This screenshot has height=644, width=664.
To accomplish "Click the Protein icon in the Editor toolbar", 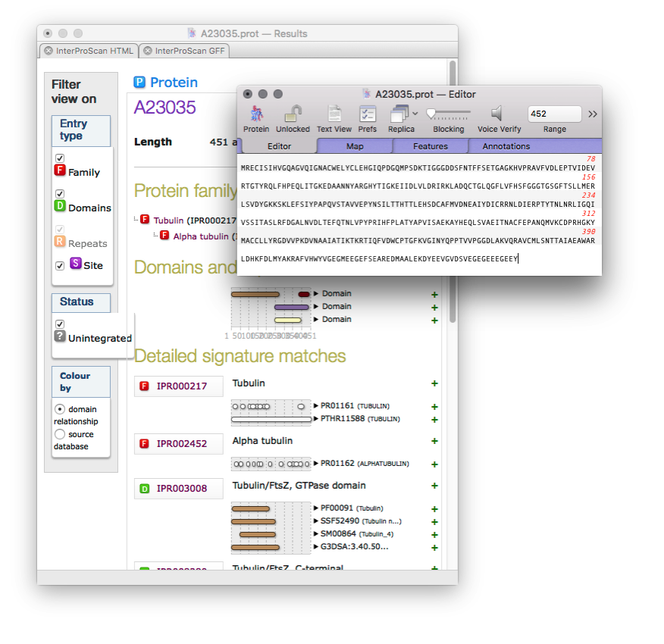I will pyautogui.click(x=256, y=114).
